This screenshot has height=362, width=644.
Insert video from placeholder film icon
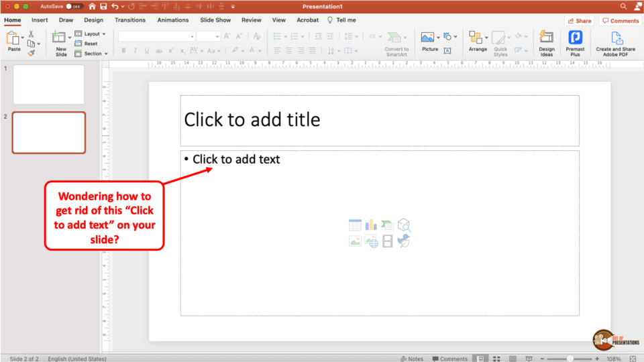click(x=387, y=241)
